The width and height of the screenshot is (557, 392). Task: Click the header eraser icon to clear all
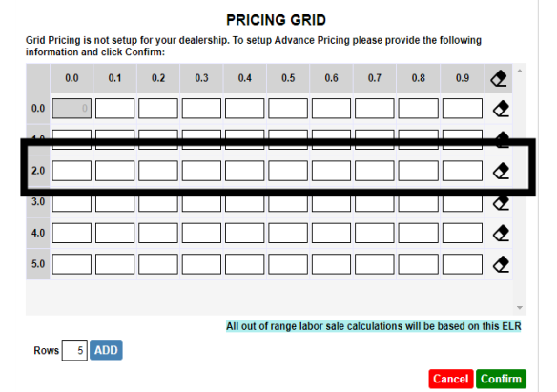click(499, 78)
